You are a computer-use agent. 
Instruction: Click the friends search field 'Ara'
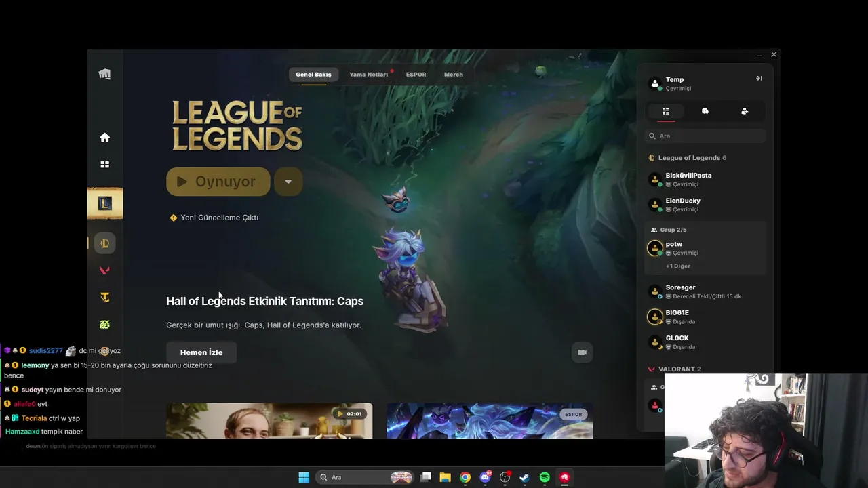pos(705,136)
